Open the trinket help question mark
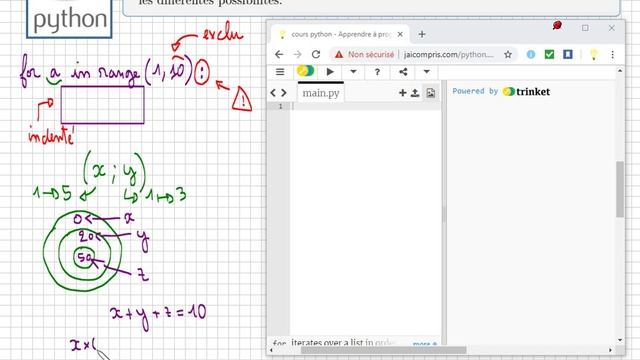This screenshot has height=360, width=640. click(x=377, y=72)
